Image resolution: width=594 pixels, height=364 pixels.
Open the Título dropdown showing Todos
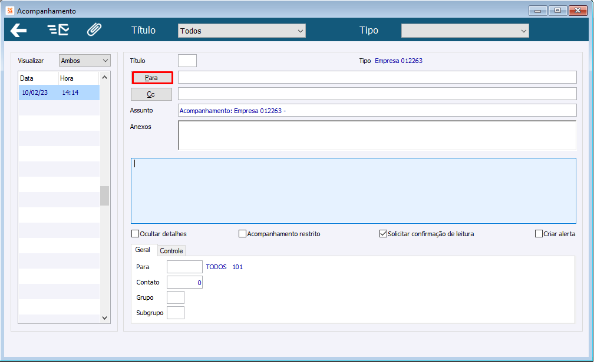(242, 31)
